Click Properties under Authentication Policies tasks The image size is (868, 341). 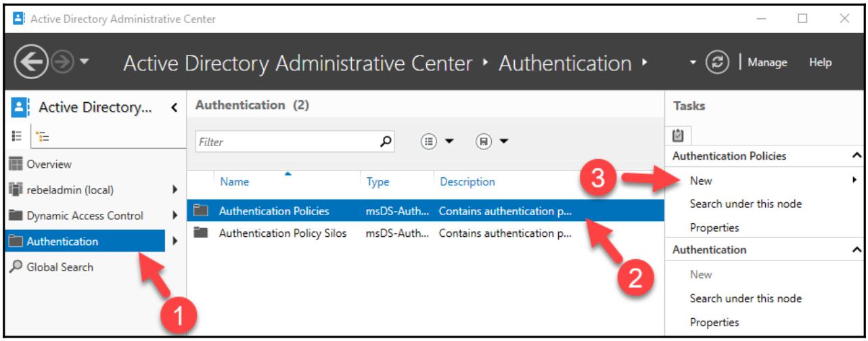(x=714, y=228)
